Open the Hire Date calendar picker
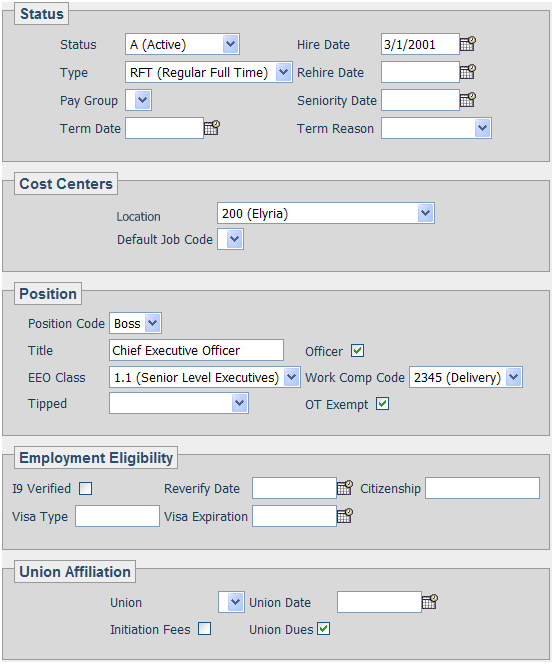 pyautogui.click(x=468, y=44)
